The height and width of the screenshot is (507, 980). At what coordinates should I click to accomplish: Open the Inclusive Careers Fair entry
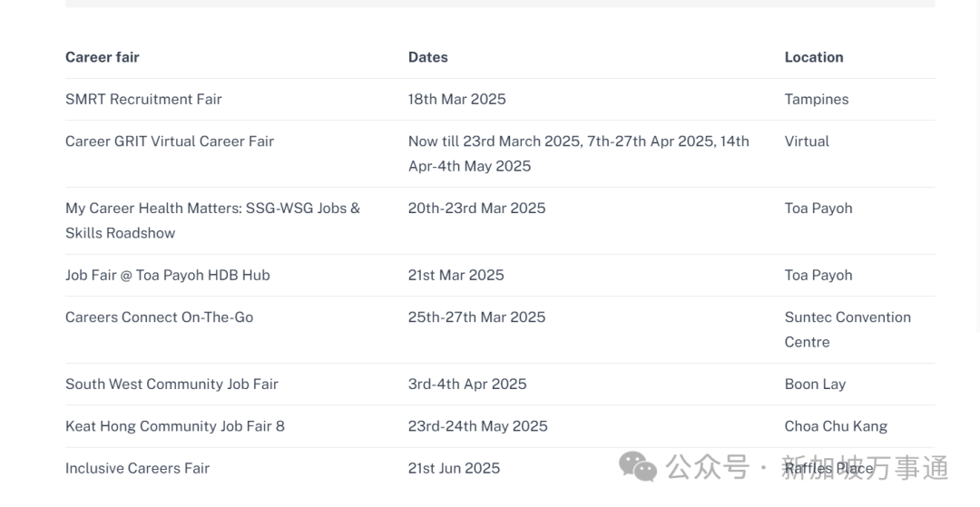[138, 468]
